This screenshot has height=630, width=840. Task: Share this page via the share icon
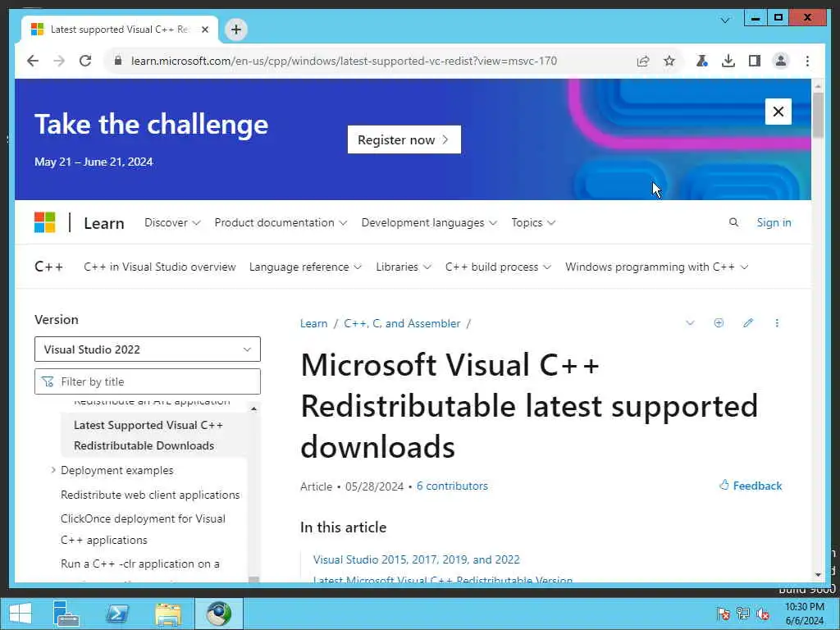tap(643, 61)
